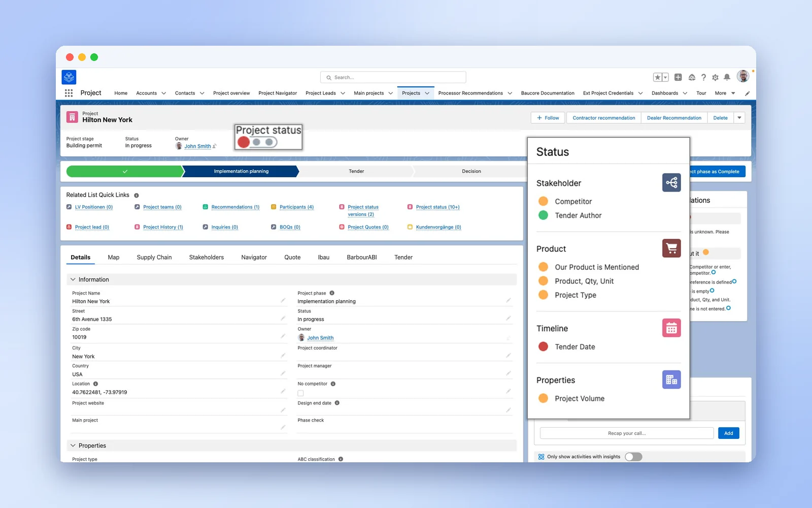
Task: Open the Accounts tab dropdown arrow
Action: point(163,93)
